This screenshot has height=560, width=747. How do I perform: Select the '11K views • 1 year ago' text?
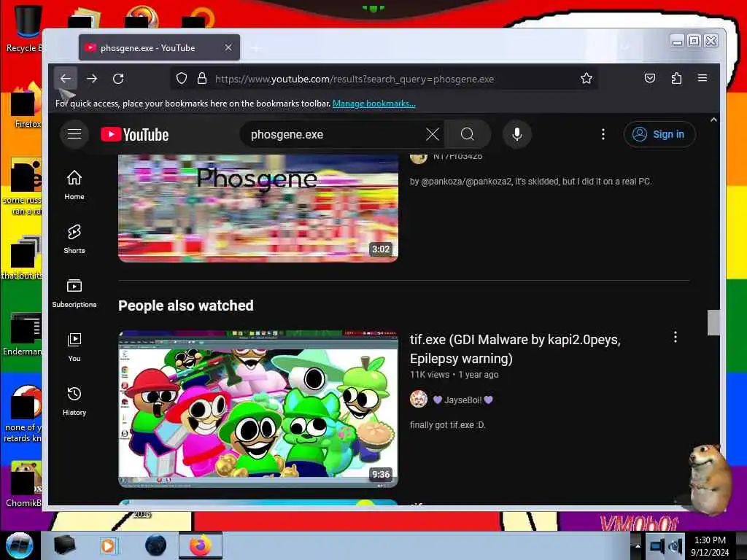point(454,374)
